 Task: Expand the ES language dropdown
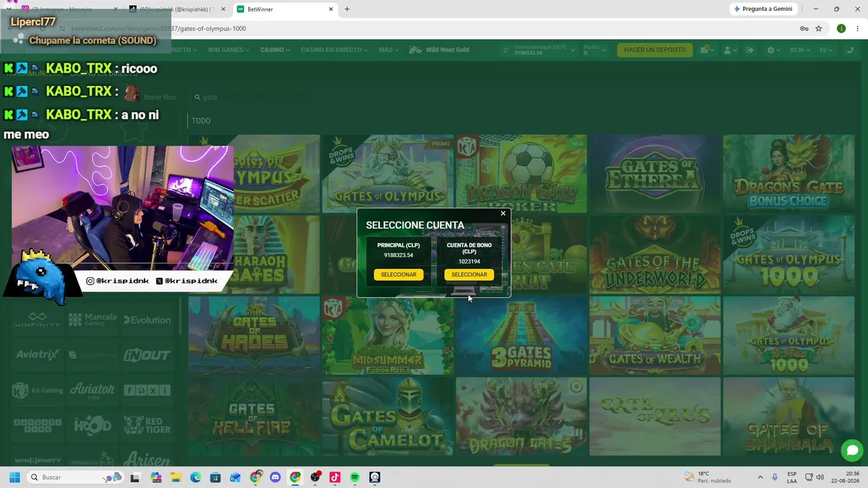click(826, 50)
